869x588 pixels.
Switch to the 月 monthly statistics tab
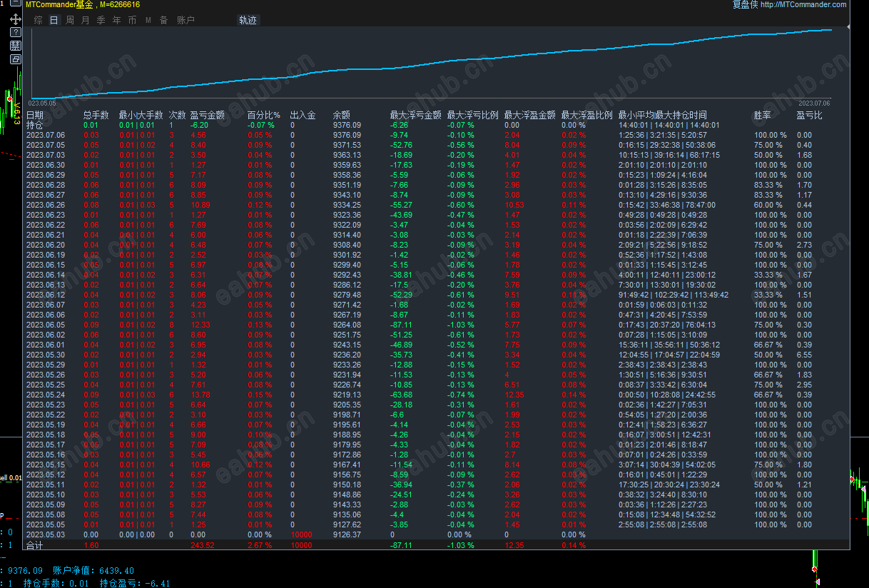click(84, 19)
